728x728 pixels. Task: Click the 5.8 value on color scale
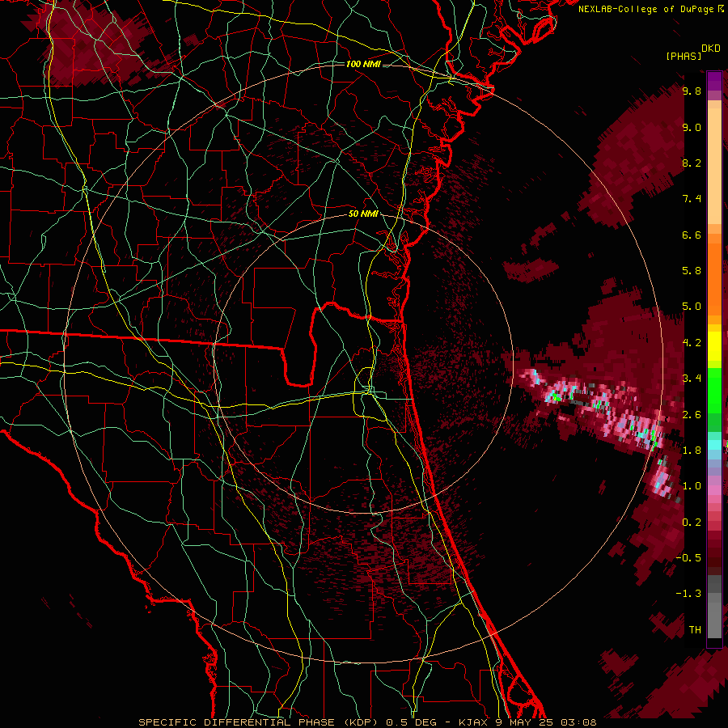pyautogui.click(x=692, y=271)
